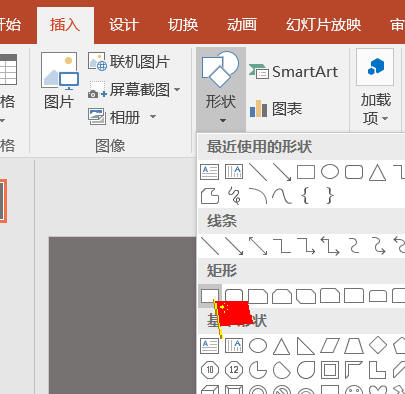405x394 pixels.
Task: Select highlighted rectangle under 矩形 section
Action: (210, 296)
